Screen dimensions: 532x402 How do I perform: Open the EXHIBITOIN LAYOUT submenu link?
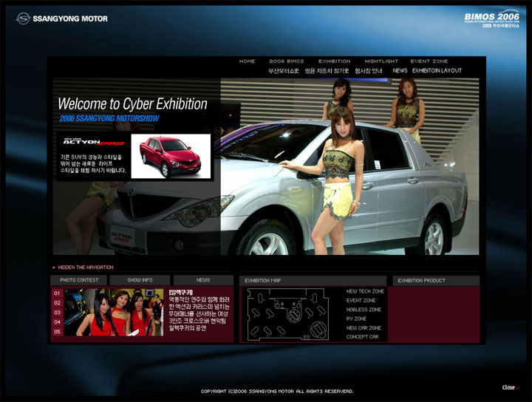(437, 71)
